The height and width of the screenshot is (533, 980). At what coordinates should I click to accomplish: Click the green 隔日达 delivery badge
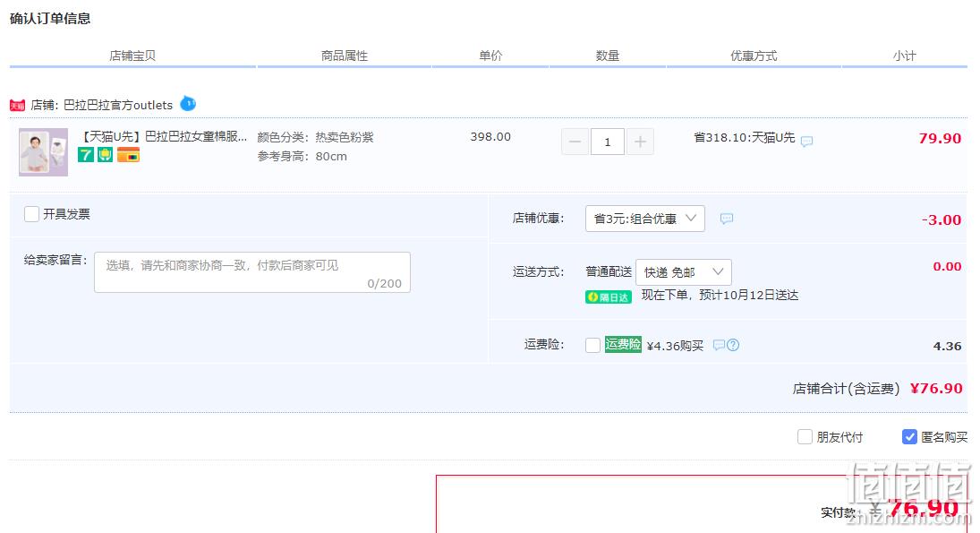[608, 297]
